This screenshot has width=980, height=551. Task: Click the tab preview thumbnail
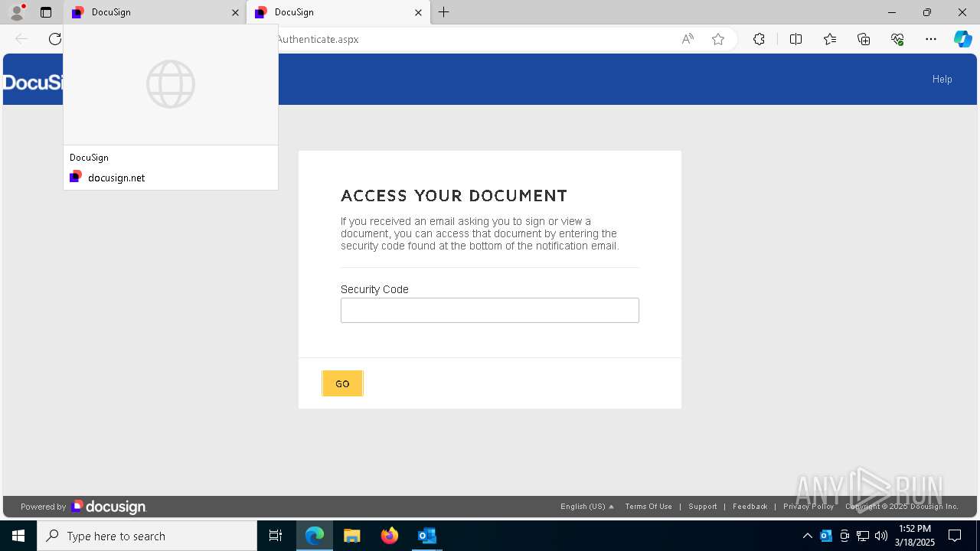pos(171,84)
